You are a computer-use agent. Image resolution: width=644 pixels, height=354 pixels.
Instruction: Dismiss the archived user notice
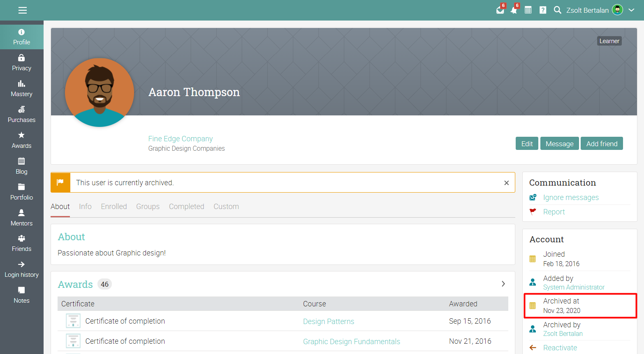click(x=507, y=183)
